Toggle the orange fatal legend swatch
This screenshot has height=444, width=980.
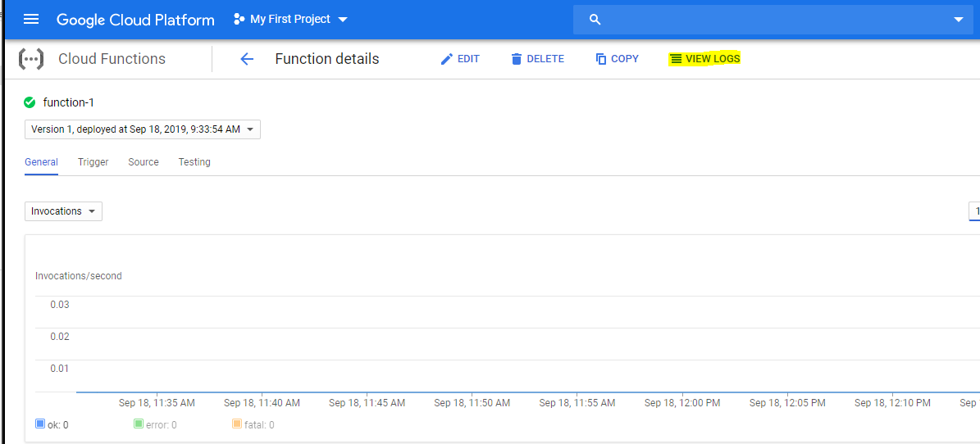[237, 424]
